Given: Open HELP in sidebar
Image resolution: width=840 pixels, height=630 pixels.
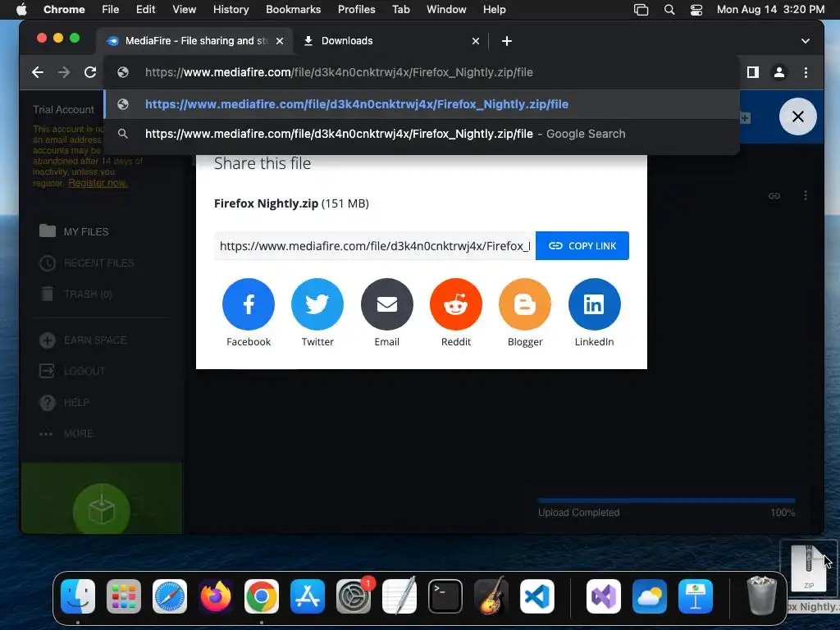Looking at the screenshot, I should (x=64, y=402).
